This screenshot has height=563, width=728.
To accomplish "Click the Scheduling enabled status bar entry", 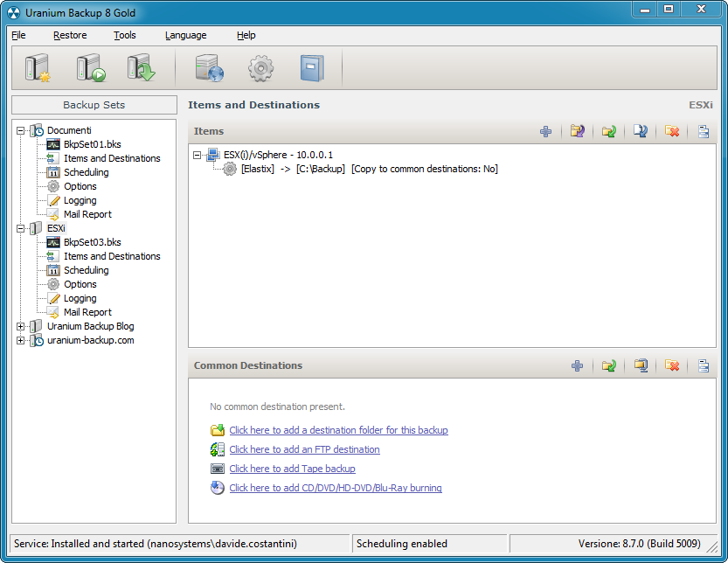I will pyautogui.click(x=429, y=544).
